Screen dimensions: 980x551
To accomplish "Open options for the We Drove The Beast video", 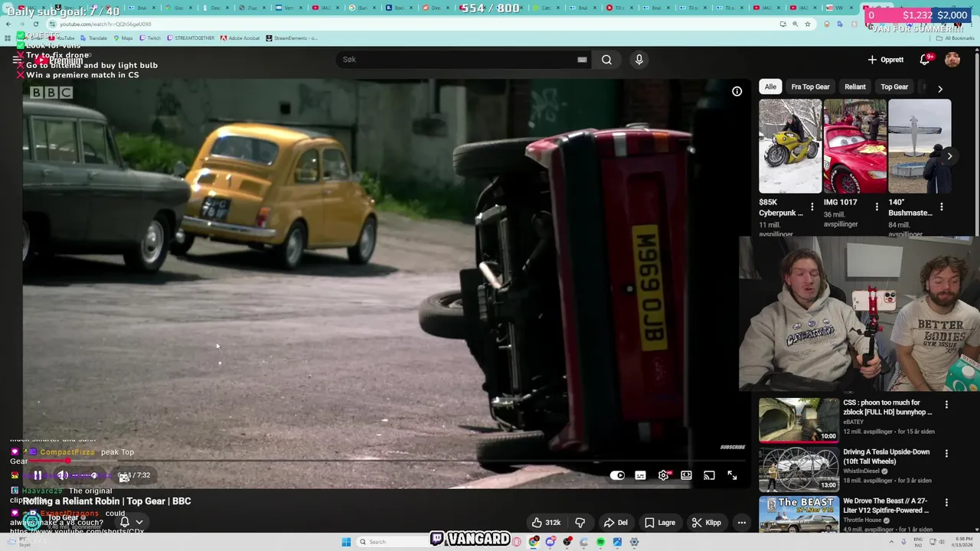I will (x=946, y=503).
